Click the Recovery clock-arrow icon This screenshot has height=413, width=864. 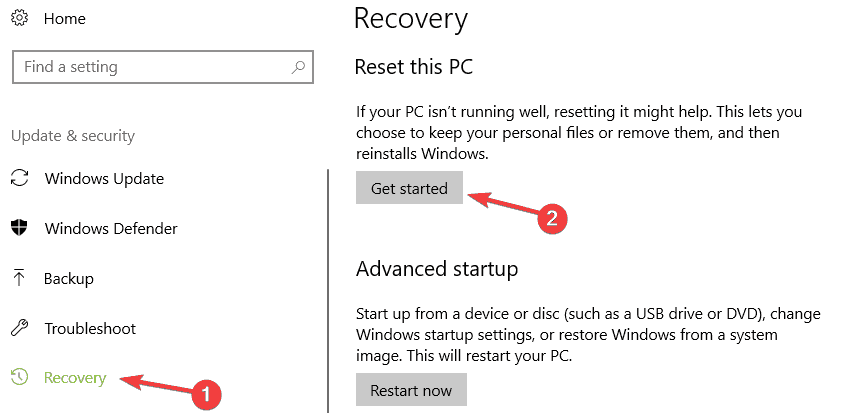click(19, 377)
